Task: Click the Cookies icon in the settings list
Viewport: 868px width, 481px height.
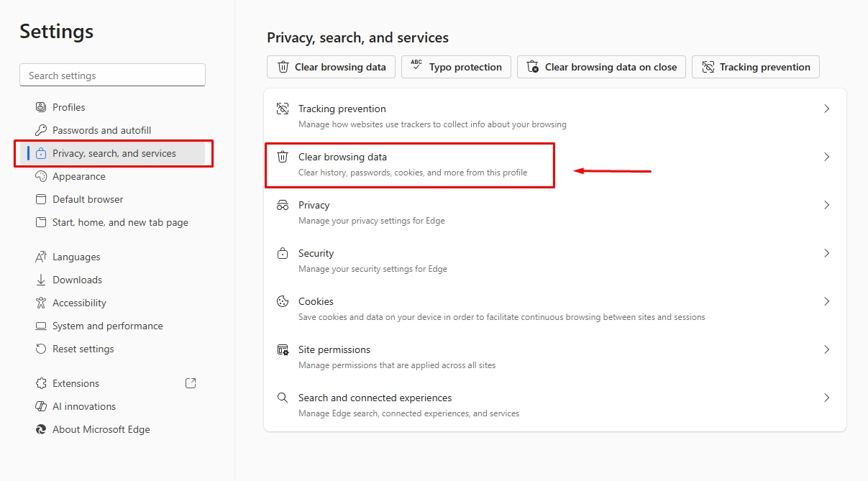Action: pos(282,301)
